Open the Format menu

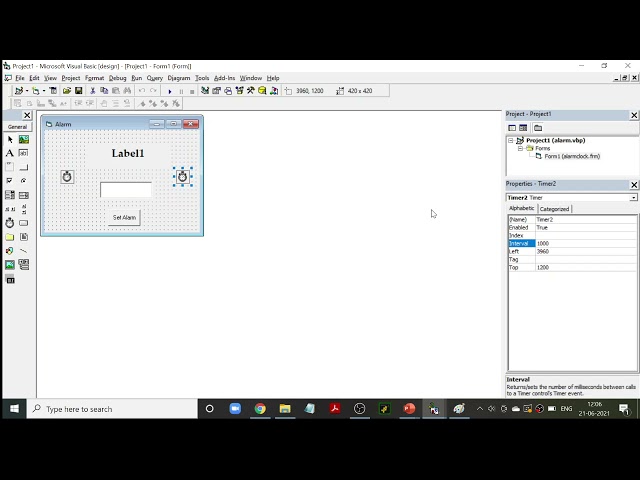[94, 78]
